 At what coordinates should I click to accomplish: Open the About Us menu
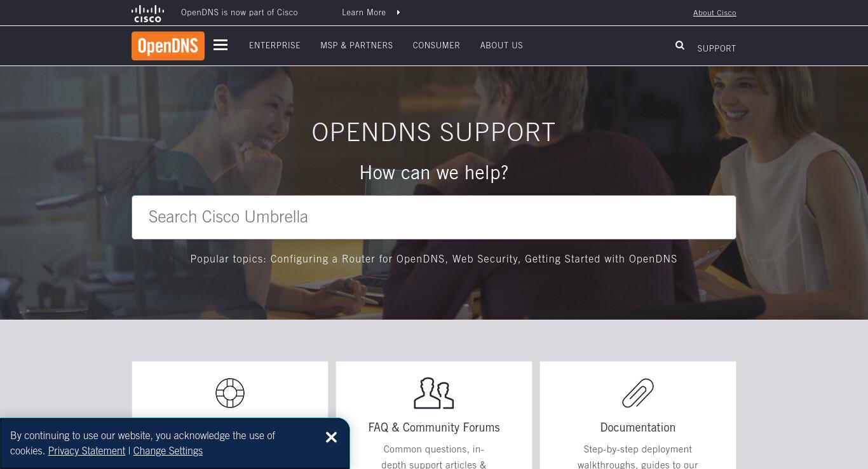tap(501, 45)
